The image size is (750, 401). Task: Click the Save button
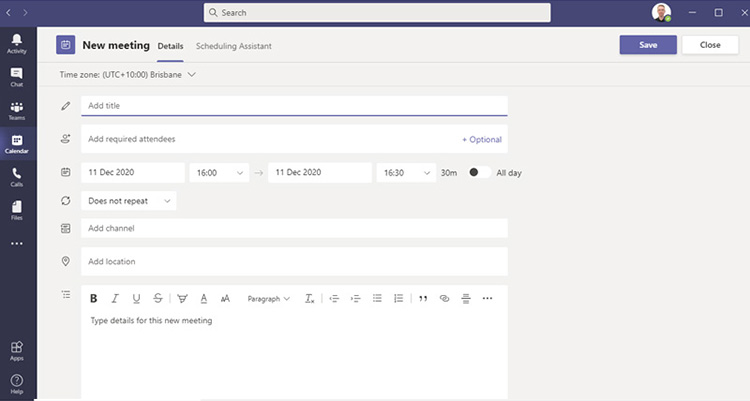(647, 45)
